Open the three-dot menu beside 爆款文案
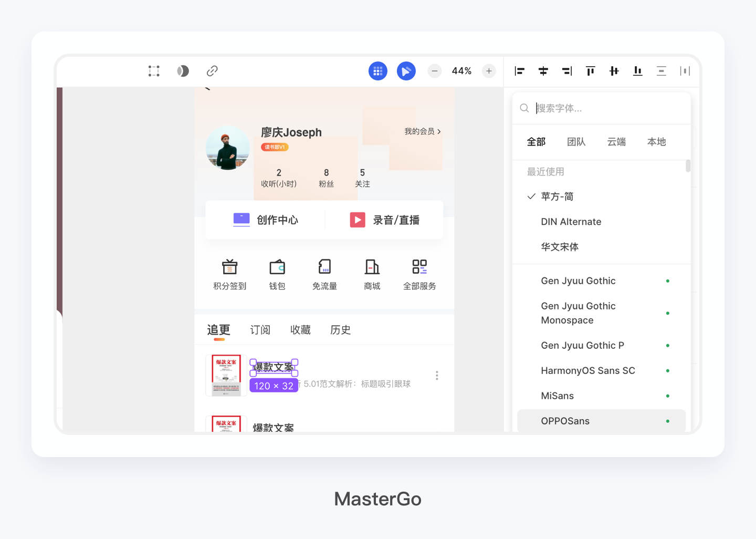The image size is (756, 539). click(x=436, y=375)
